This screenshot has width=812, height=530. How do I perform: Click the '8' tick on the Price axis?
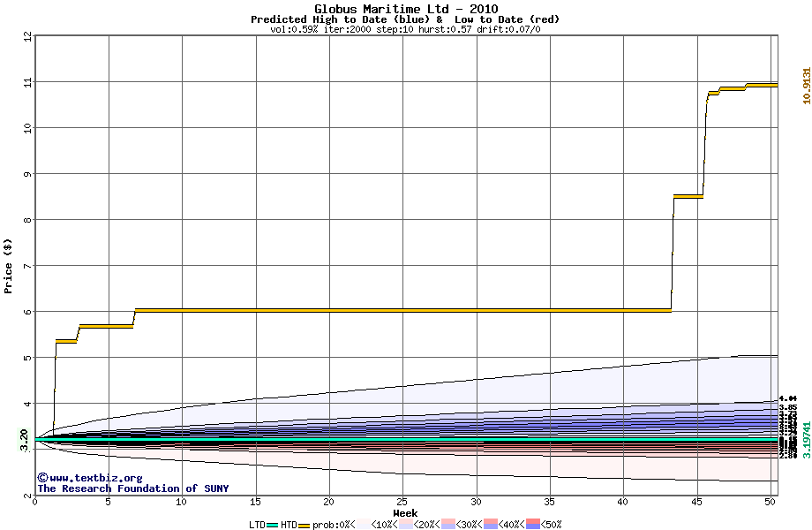(28, 220)
